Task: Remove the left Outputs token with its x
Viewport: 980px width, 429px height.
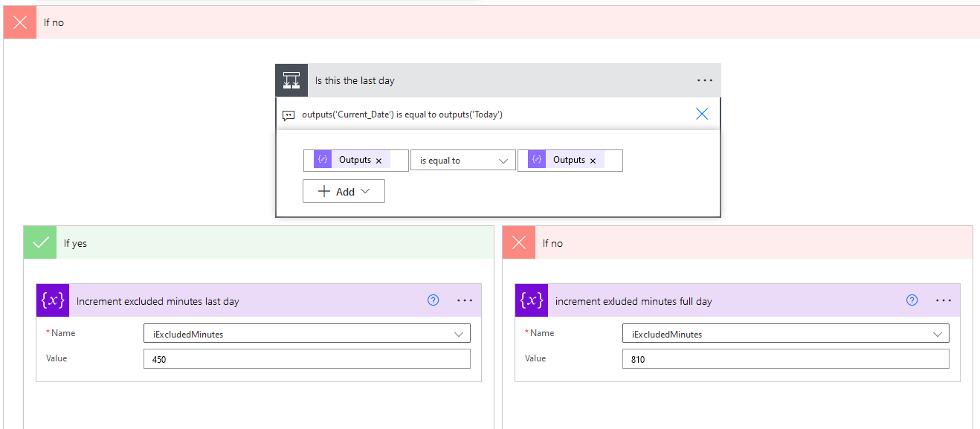Action: click(x=378, y=159)
